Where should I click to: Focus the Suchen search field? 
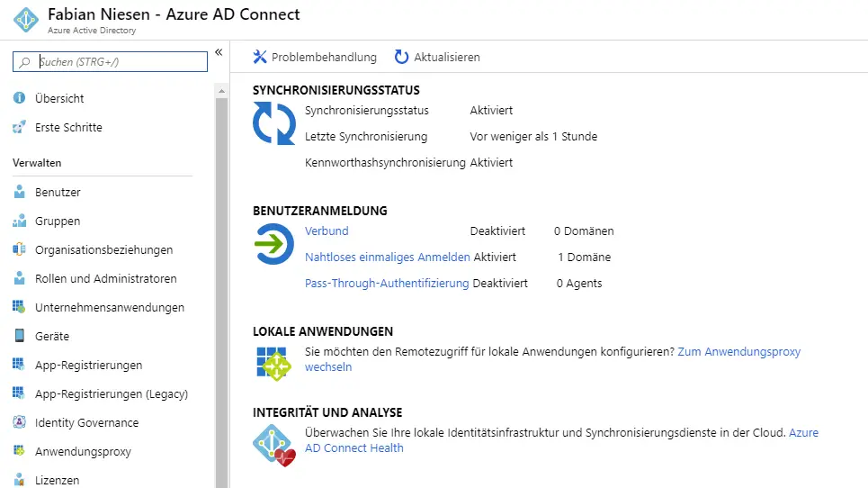coord(110,61)
